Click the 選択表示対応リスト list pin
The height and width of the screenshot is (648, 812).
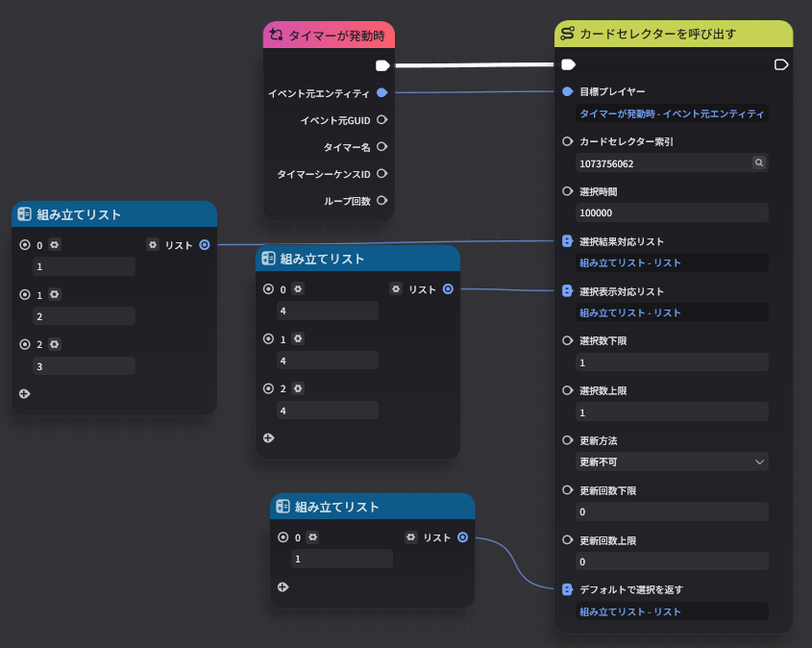pos(568,290)
